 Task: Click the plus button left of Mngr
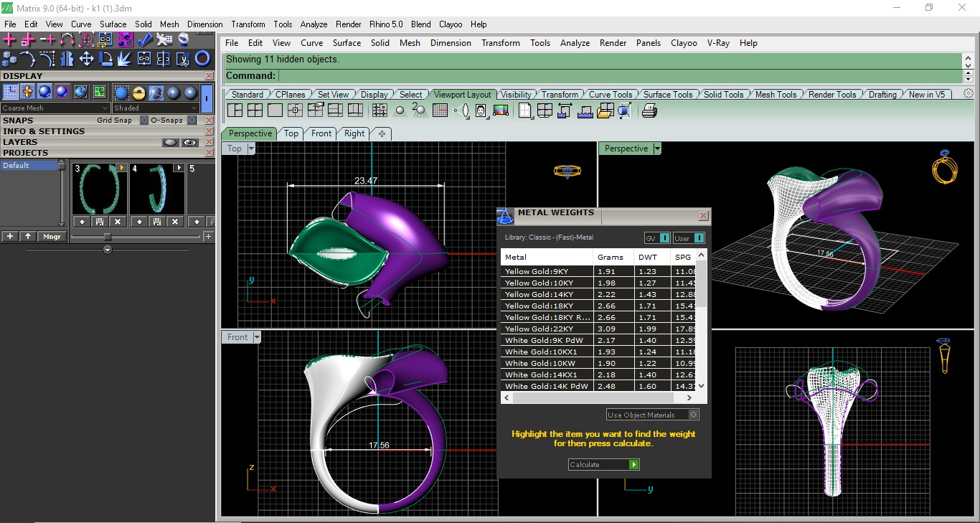click(10, 237)
